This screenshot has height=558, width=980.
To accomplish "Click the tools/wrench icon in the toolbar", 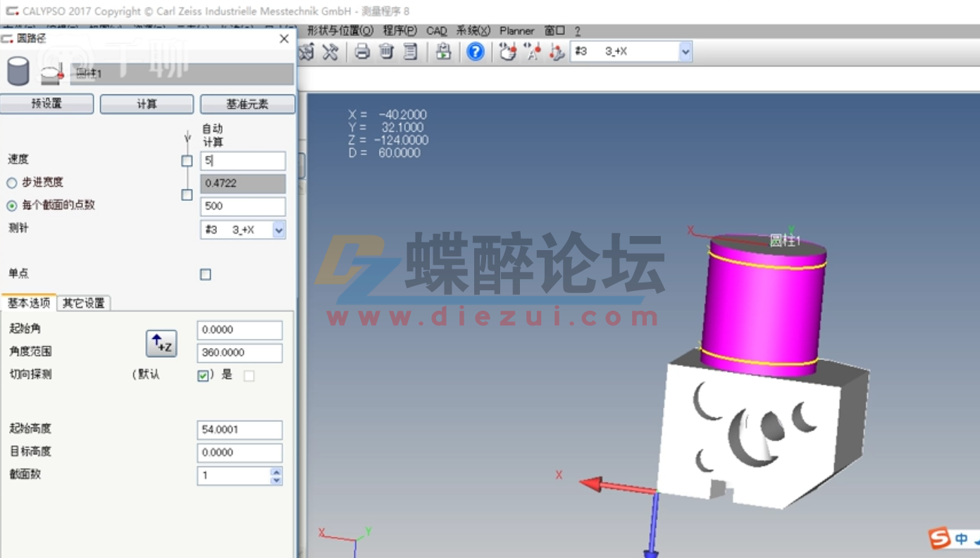I will 330,51.
